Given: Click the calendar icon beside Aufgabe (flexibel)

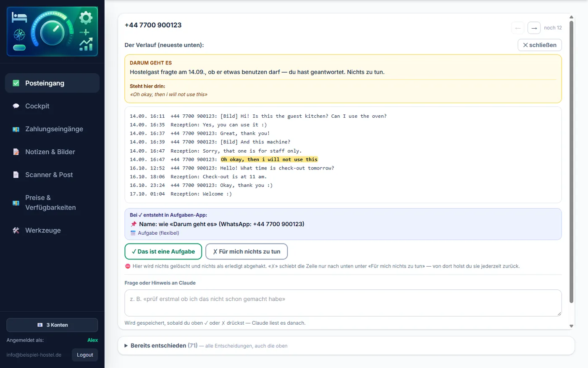Looking at the screenshot, I should tap(133, 233).
